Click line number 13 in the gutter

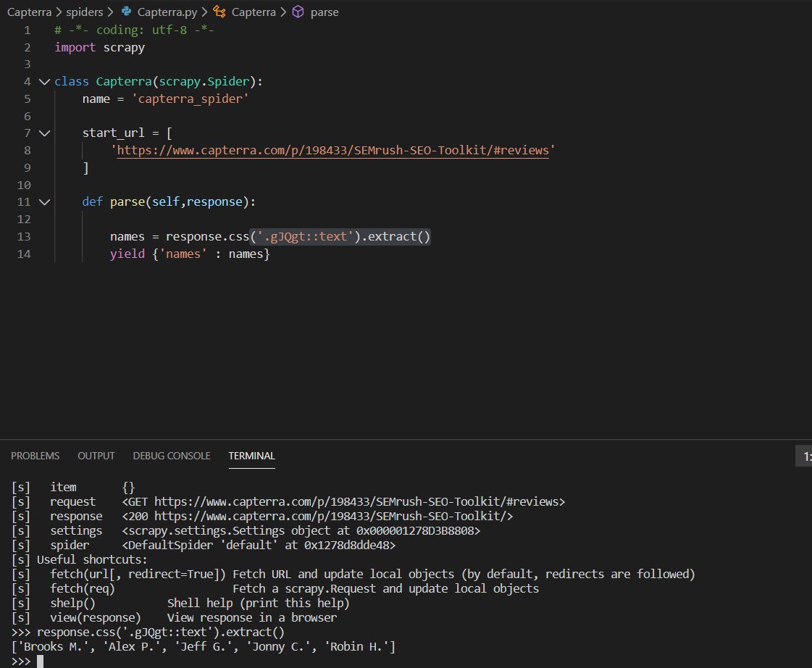[24, 237]
